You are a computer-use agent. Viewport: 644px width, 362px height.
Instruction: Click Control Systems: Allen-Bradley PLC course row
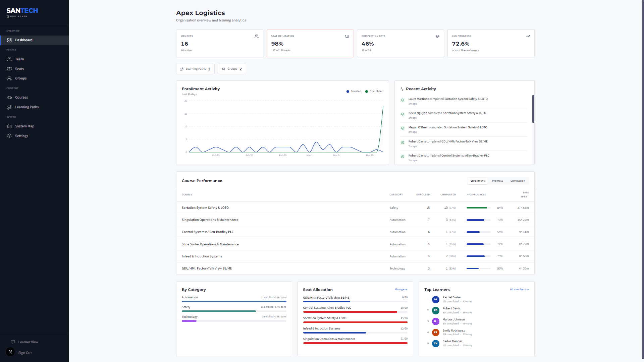355,232
